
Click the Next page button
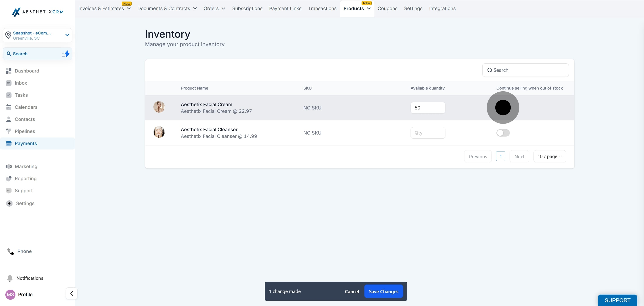point(519,156)
